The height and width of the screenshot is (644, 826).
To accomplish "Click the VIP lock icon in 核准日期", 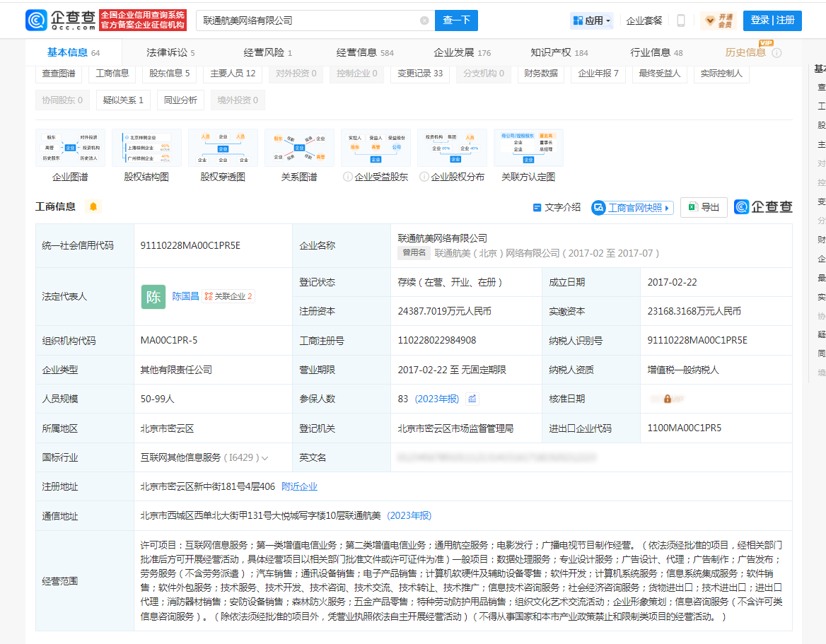I will point(668,399).
